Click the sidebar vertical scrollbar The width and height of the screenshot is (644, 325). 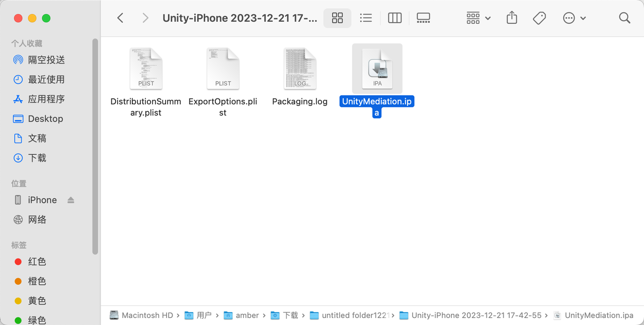point(95,146)
